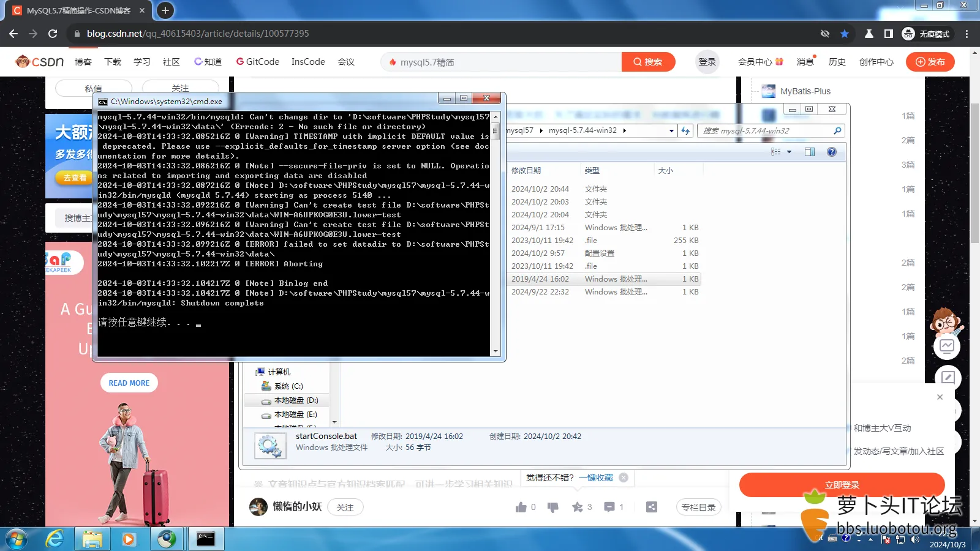Open the 下载 menu item
This screenshot has height=551, width=980.
[113, 62]
